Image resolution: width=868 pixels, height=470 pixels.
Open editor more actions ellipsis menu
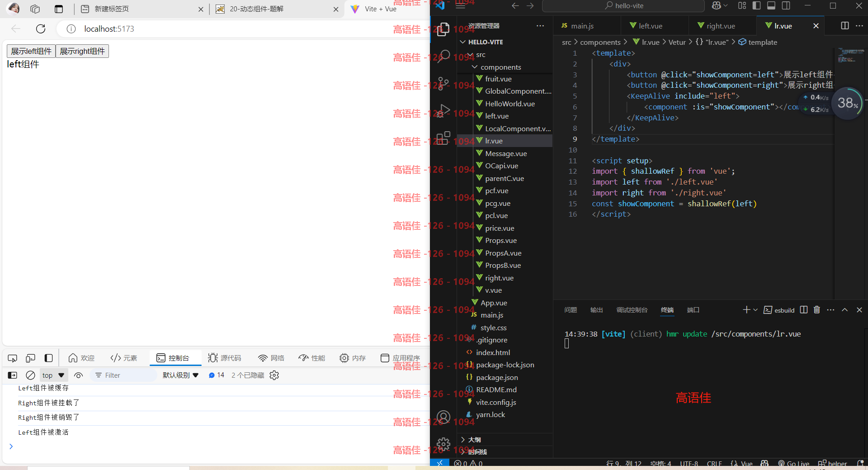[859, 26]
